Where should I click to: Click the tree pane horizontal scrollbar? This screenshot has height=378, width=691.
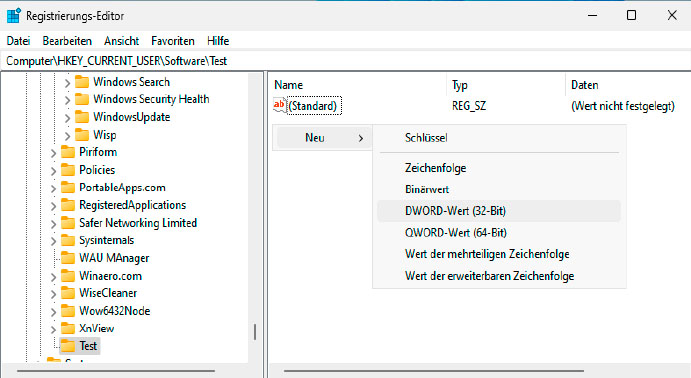pos(116,371)
